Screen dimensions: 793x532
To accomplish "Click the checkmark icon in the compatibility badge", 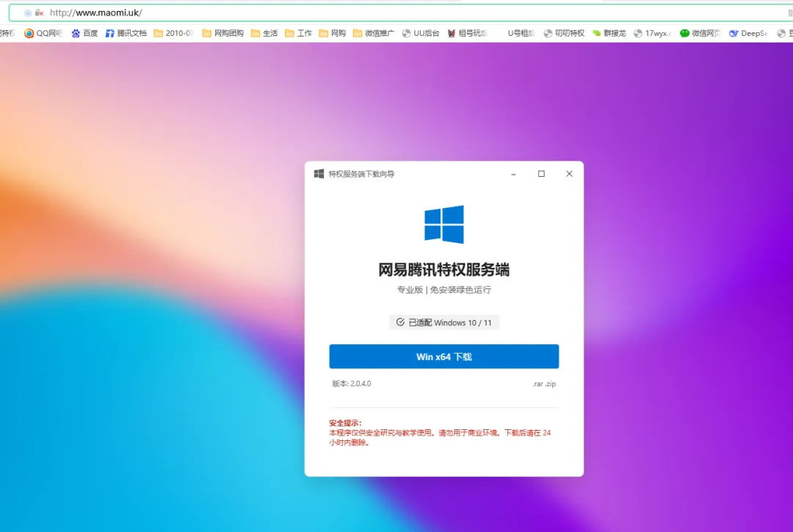I will pyautogui.click(x=400, y=322).
